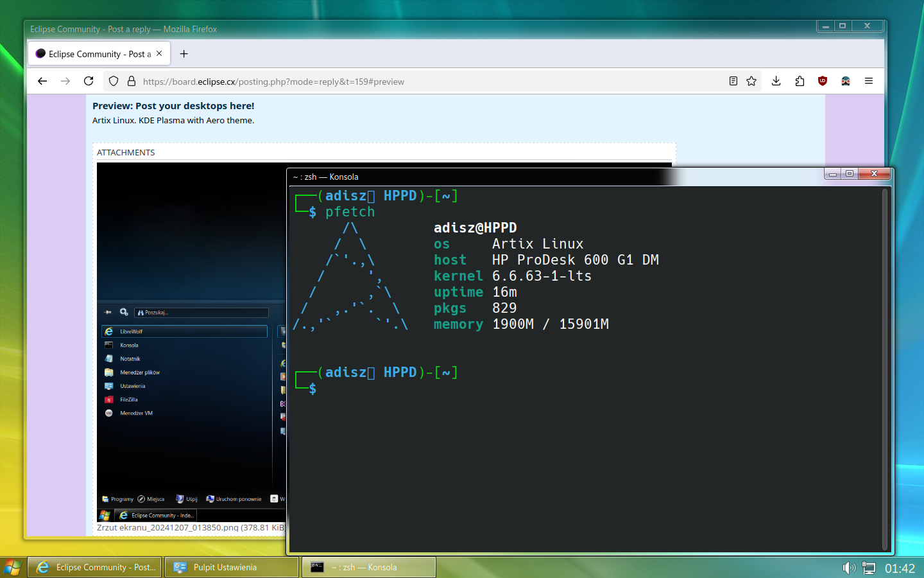Bookmark this page with star icon
The height and width of the screenshot is (578, 924).
tap(751, 81)
